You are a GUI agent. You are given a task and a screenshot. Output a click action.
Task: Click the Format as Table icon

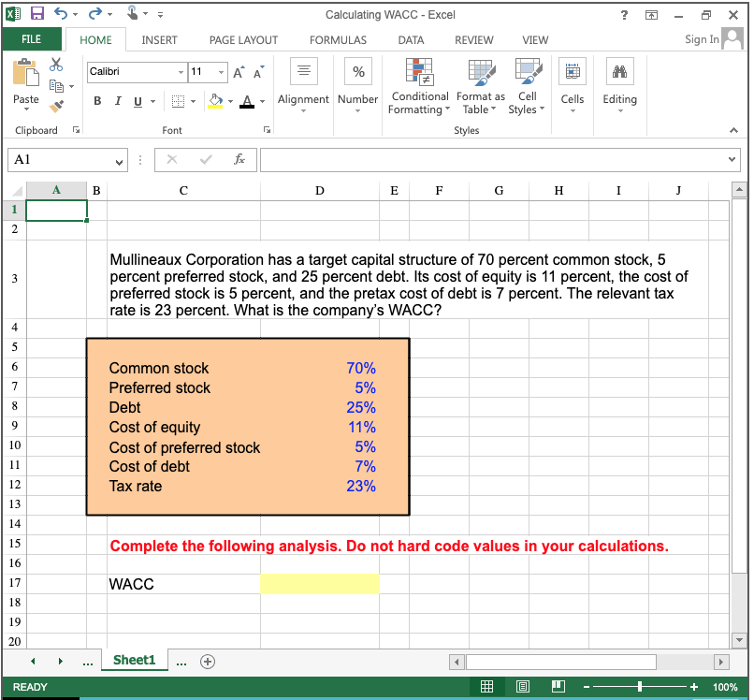(x=481, y=87)
